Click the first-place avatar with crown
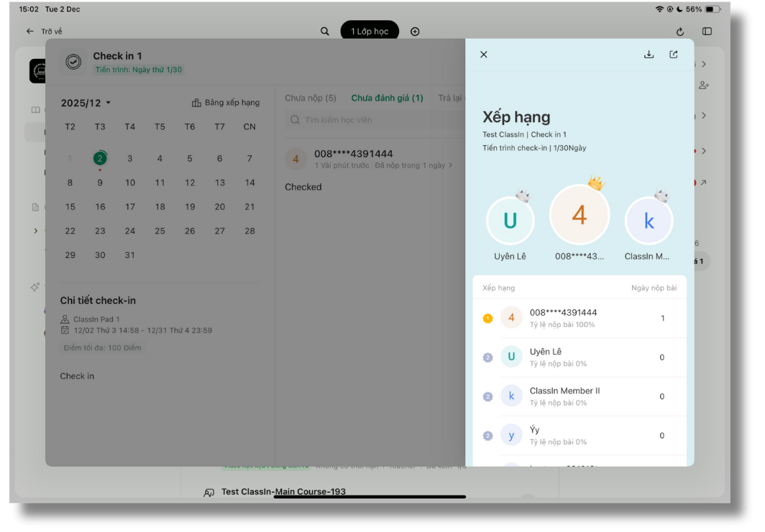This screenshot has height=532, width=765. click(580, 215)
